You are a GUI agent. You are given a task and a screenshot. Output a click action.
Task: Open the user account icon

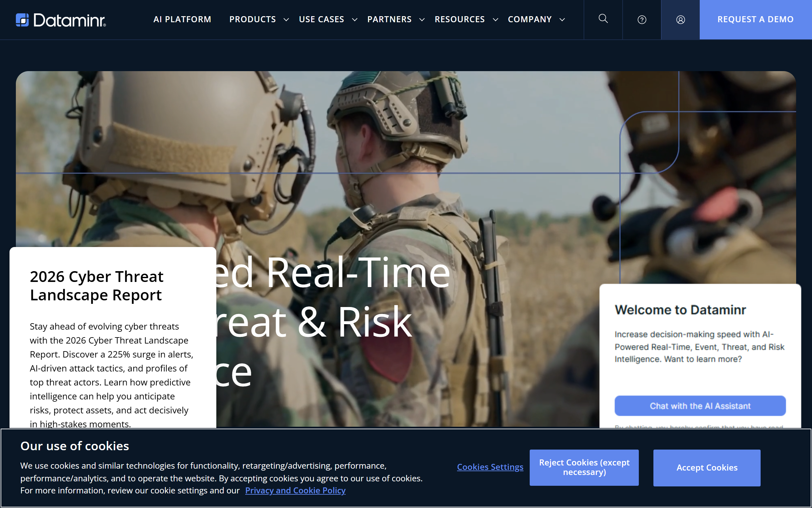coord(680,20)
